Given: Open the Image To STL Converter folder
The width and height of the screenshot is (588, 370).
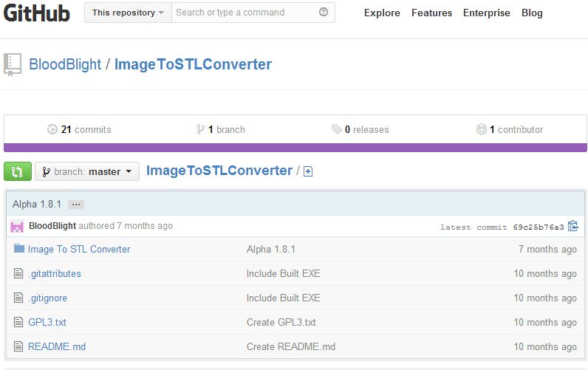Looking at the screenshot, I should pos(79,250).
